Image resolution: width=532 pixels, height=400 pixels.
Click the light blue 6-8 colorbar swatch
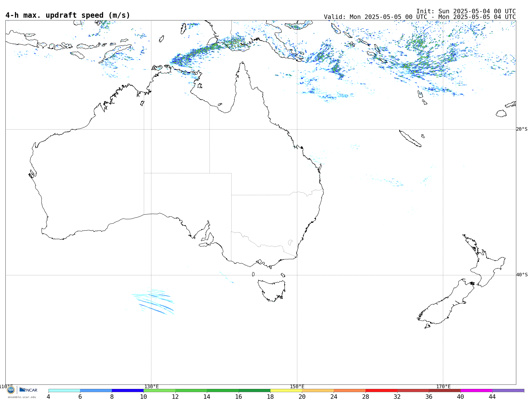click(x=96, y=390)
